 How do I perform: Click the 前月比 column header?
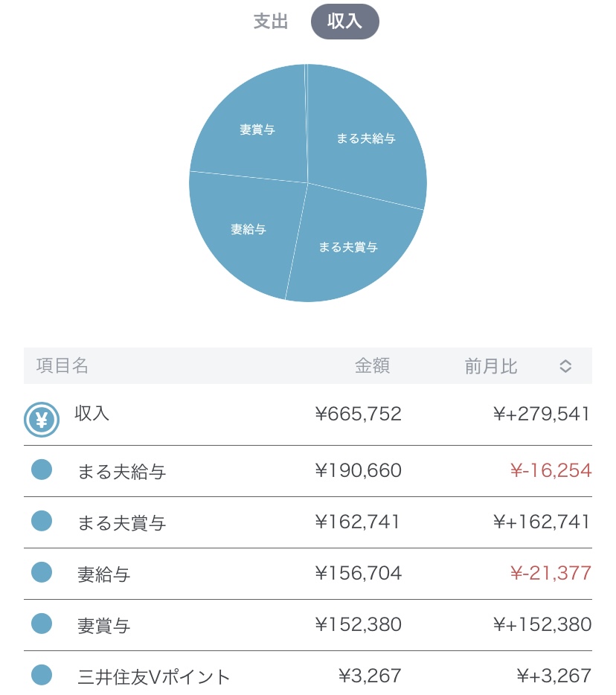click(491, 366)
